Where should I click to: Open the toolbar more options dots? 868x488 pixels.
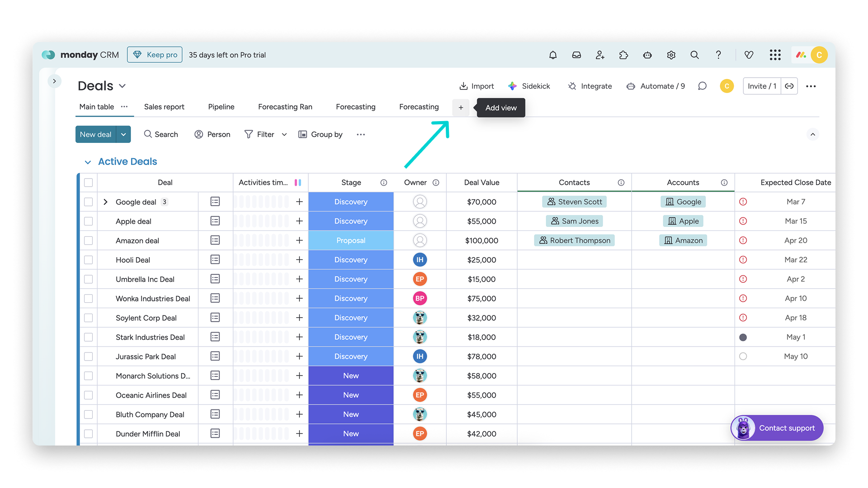361,134
